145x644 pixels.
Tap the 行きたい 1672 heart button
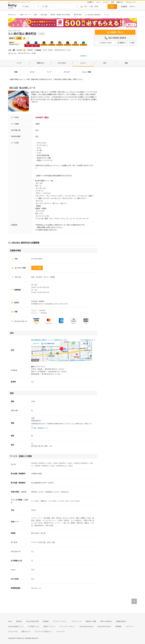[105, 43]
